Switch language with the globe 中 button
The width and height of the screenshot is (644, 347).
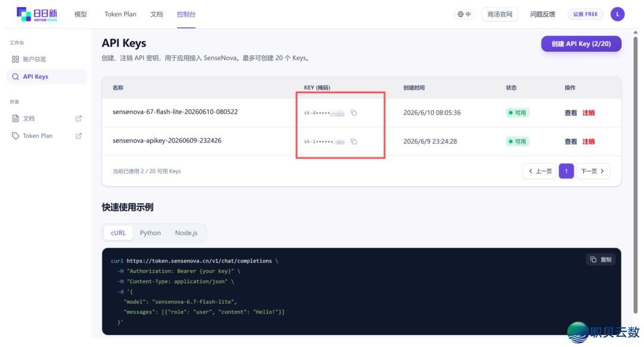point(464,14)
